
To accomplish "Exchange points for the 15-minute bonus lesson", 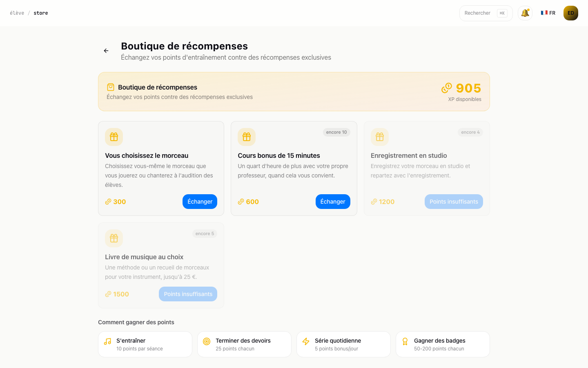I will 333,202.
